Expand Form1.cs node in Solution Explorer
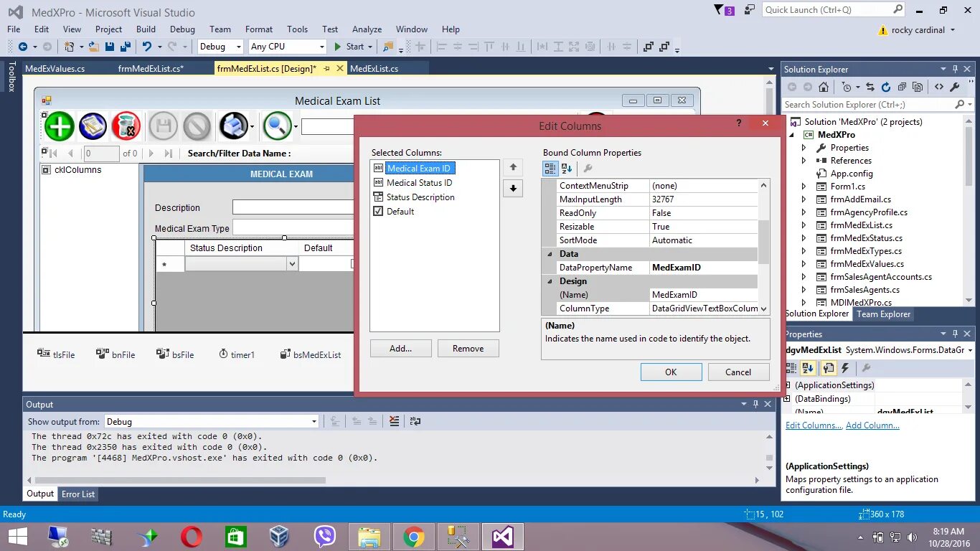The height and width of the screenshot is (551, 980). [x=804, y=187]
